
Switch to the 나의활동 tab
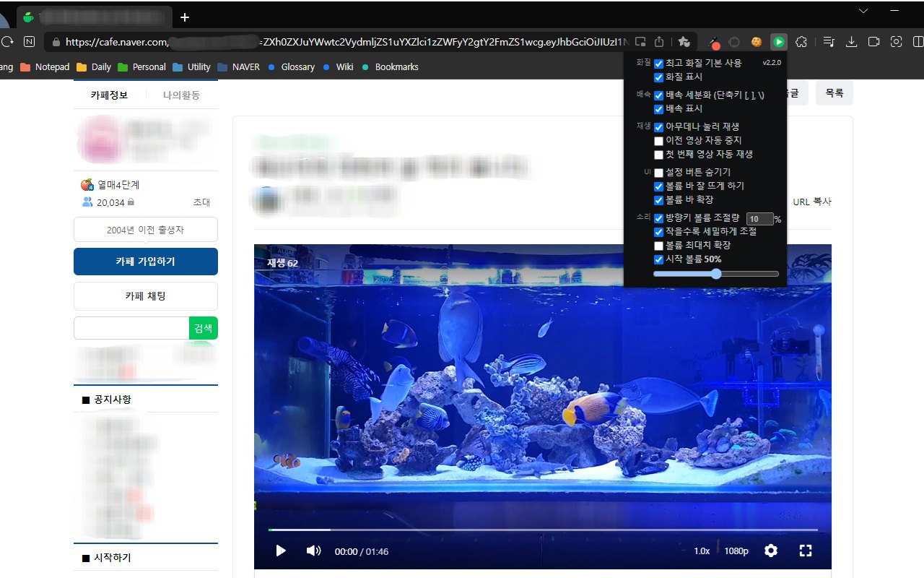(x=180, y=94)
